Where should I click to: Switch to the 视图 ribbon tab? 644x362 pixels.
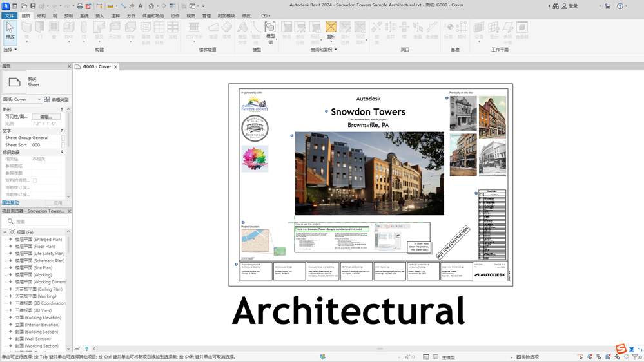tap(191, 15)
